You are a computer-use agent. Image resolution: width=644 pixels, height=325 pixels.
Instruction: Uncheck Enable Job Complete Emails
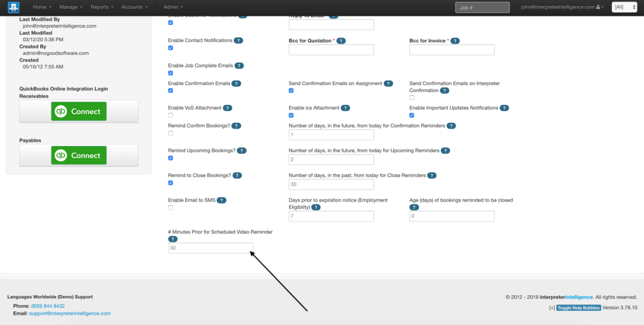(170, 72)
